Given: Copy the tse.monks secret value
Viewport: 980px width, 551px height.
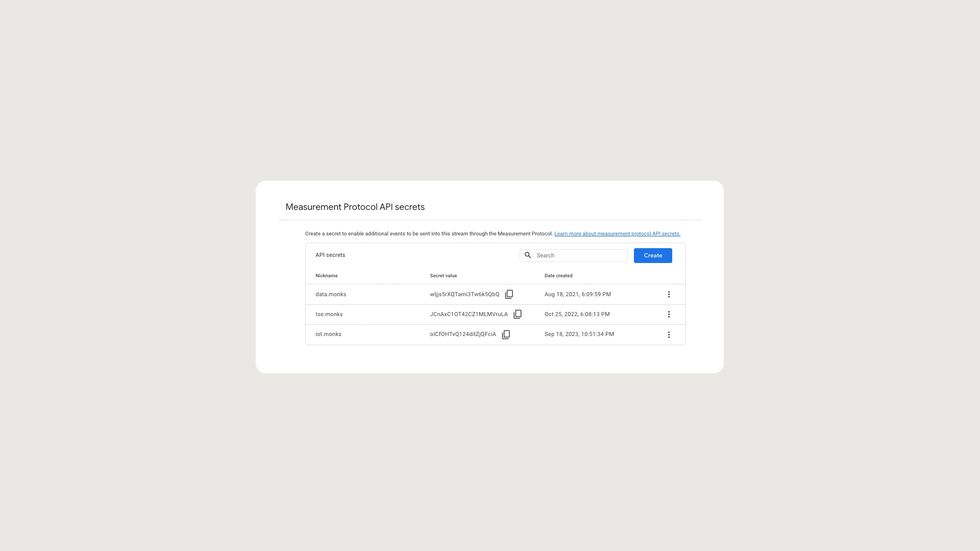Looking at the screenshot, I should coord(518,315).
